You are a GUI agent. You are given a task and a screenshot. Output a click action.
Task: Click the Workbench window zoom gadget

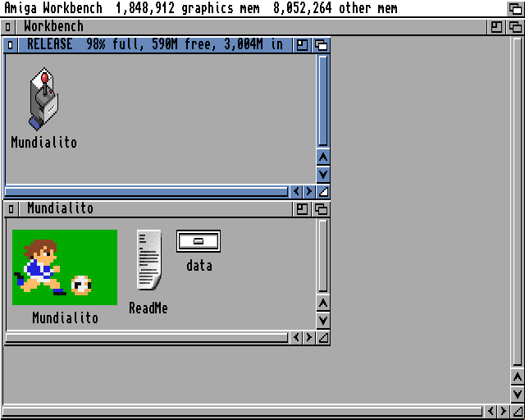coord(496,27)
